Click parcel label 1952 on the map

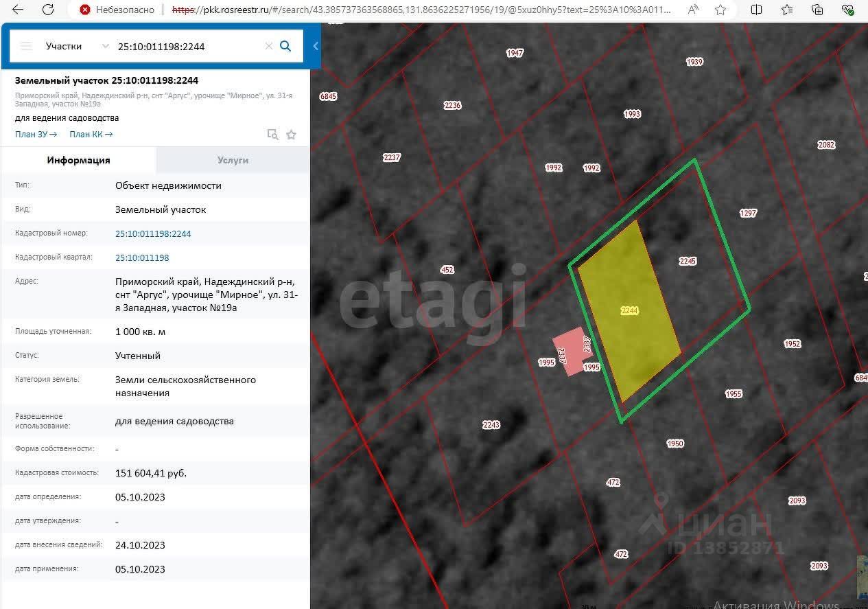(x=793, y=344)
